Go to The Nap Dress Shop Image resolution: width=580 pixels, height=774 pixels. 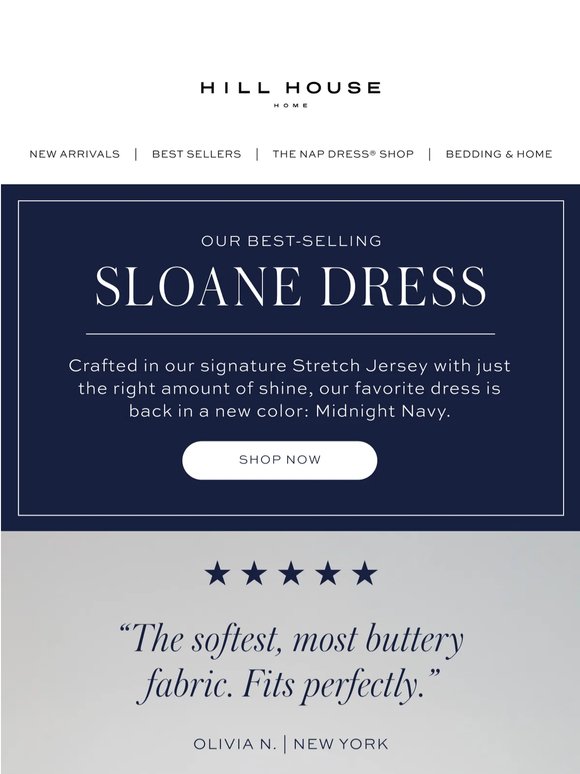[x=343, y=154]
